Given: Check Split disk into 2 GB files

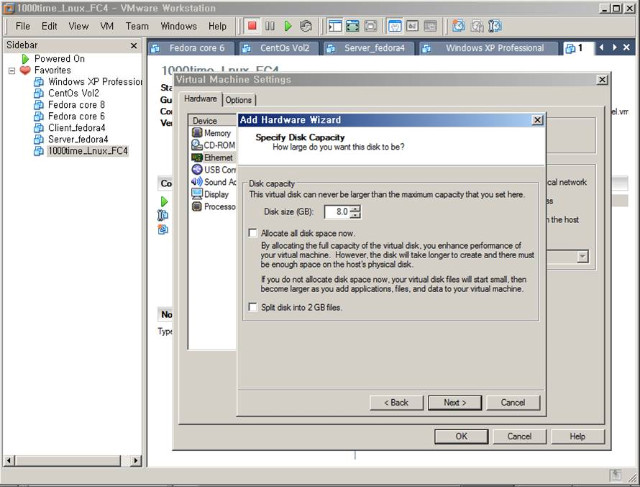Looking at the screenshot, I should click(253, 307).
